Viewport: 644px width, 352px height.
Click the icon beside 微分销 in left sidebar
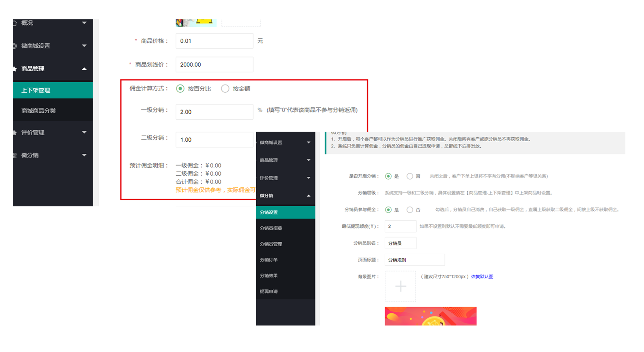click(x=15, y=155)
